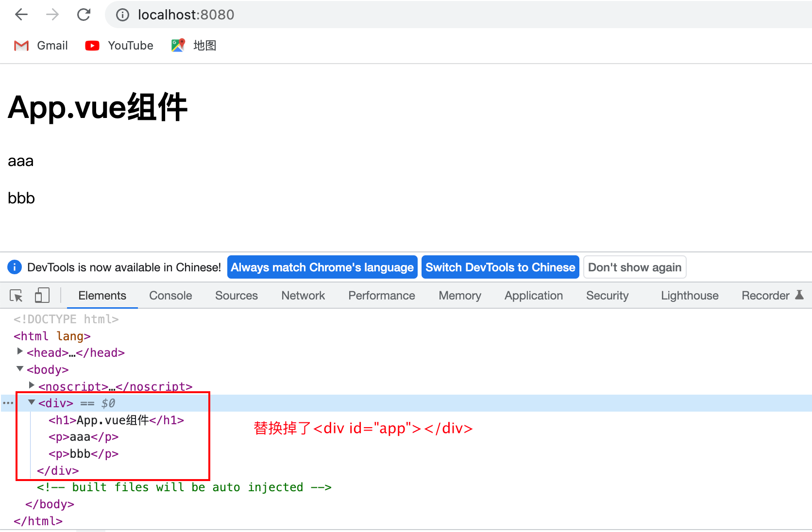Image resolution: width=812 pixels, height=532 pixels.
Task: Select the h1 App.vue组件 node
Action: tap(116, 420)
